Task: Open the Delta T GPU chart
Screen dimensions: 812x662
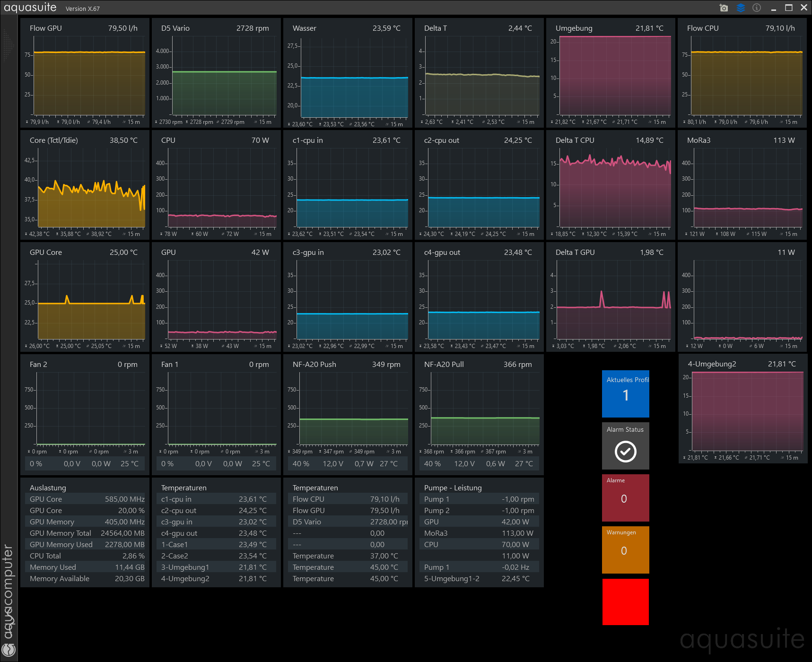Action: coord(611,297)
